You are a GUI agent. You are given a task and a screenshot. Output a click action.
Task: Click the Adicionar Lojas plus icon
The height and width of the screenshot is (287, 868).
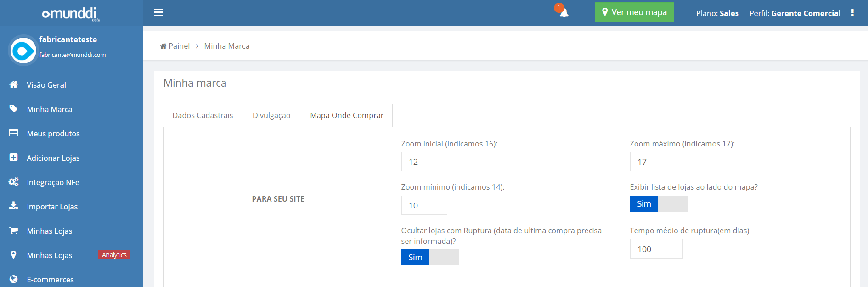pyautogui.click(x=14, y=158)
